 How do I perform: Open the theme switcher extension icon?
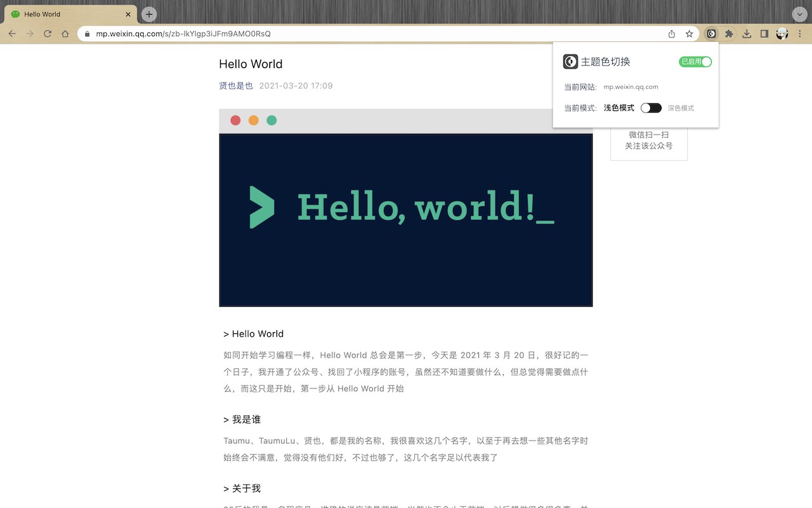click(712, 34)
